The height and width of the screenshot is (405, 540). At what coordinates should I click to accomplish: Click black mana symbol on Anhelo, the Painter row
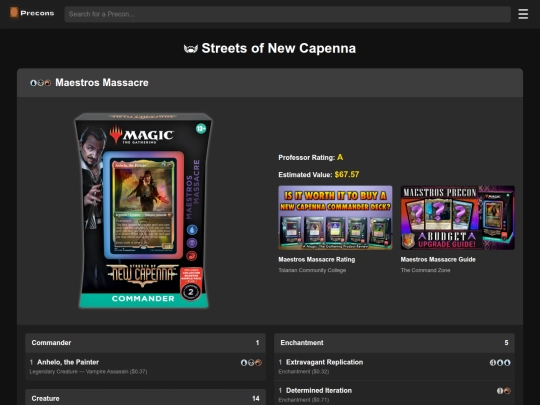[x=251, y=363]
